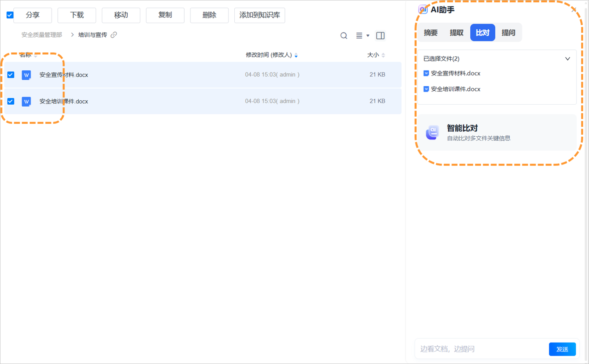The width and height of the screenshot is (589, 364).
Task: Uncheck the 安全培训课件.docx checkbox
Action: click(11, 101)
